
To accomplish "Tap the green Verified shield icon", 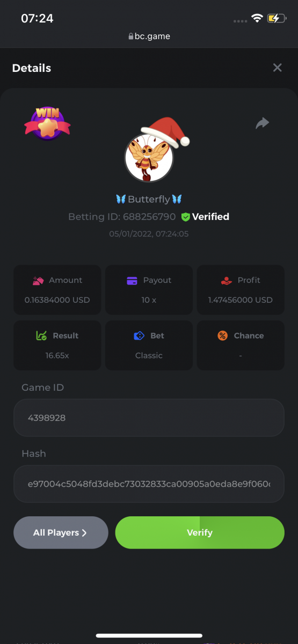I will click(185, 217).
